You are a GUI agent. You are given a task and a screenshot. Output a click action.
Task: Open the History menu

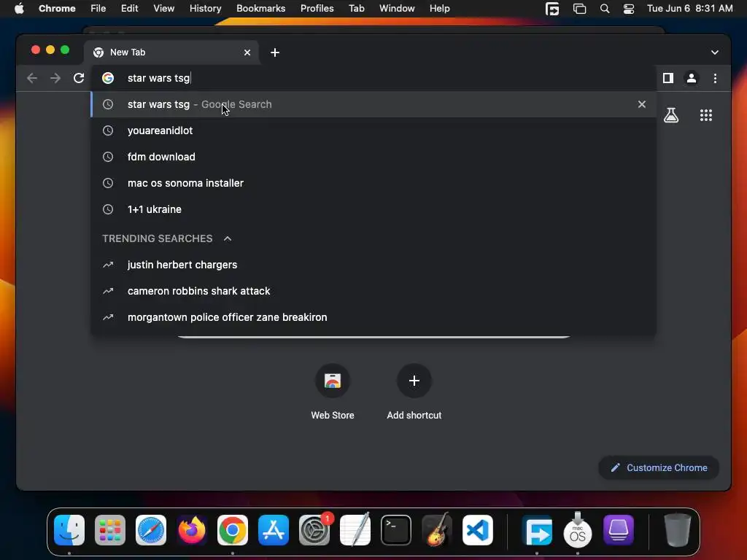(205, 9)
